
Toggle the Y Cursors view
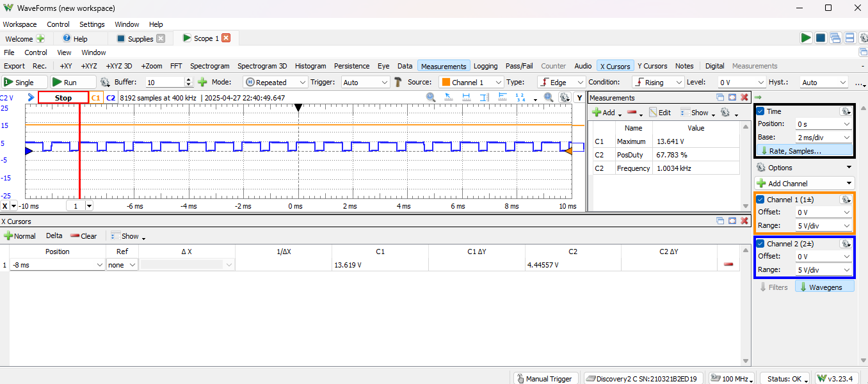point(652,66)
